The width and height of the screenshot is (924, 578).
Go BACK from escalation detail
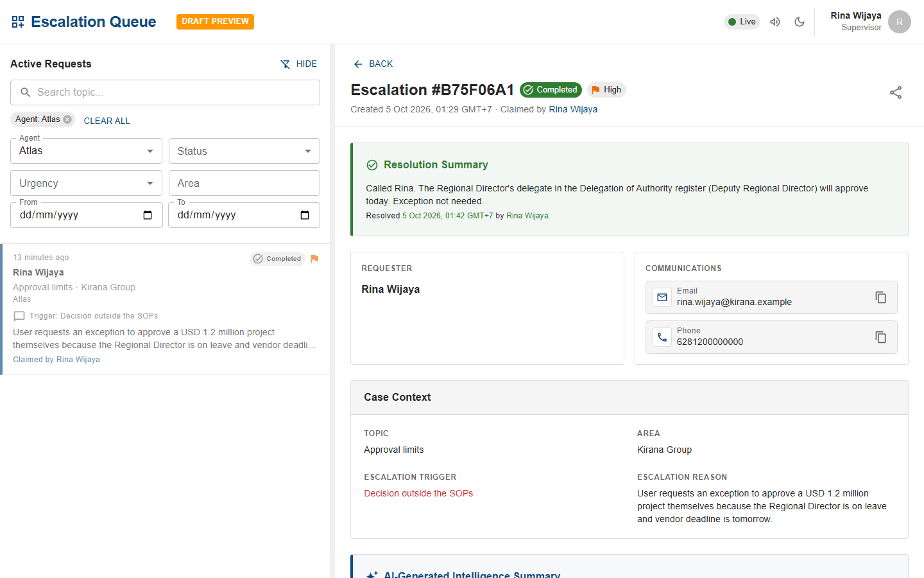click(373, 64)
